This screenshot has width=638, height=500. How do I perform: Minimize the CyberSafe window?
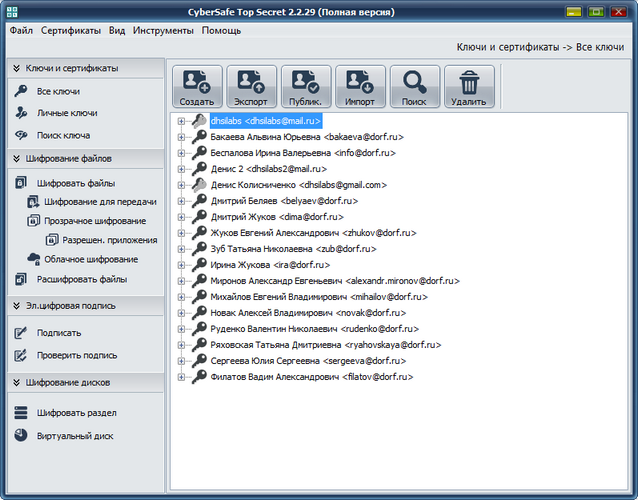(574, 12)
